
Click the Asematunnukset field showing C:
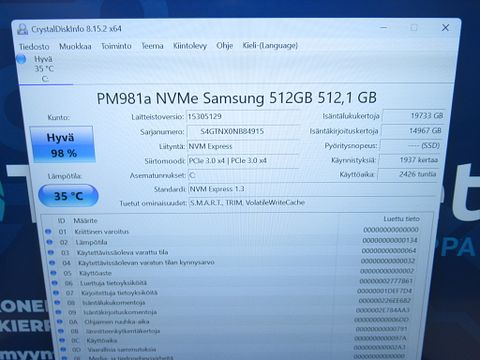[244, 175]
